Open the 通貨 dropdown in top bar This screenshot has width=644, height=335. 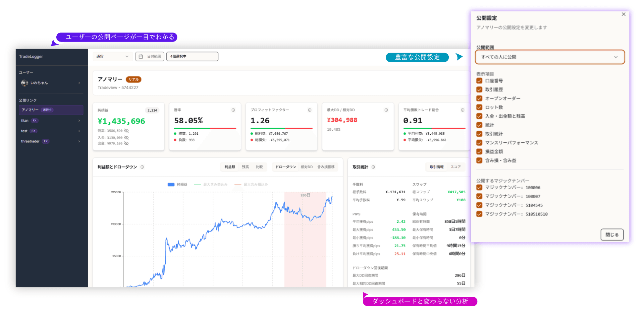tap(112, 57)
